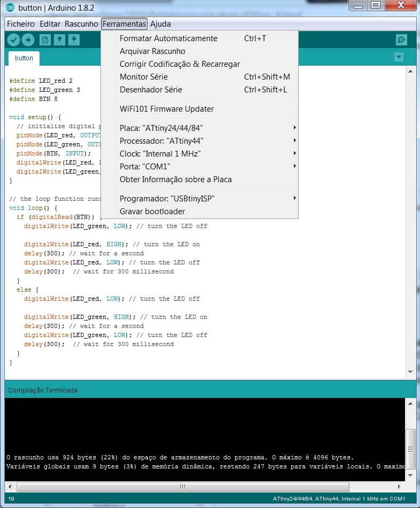Click the line number 19 in status bar
Viewport: 420px width, 508px height.
11,499
